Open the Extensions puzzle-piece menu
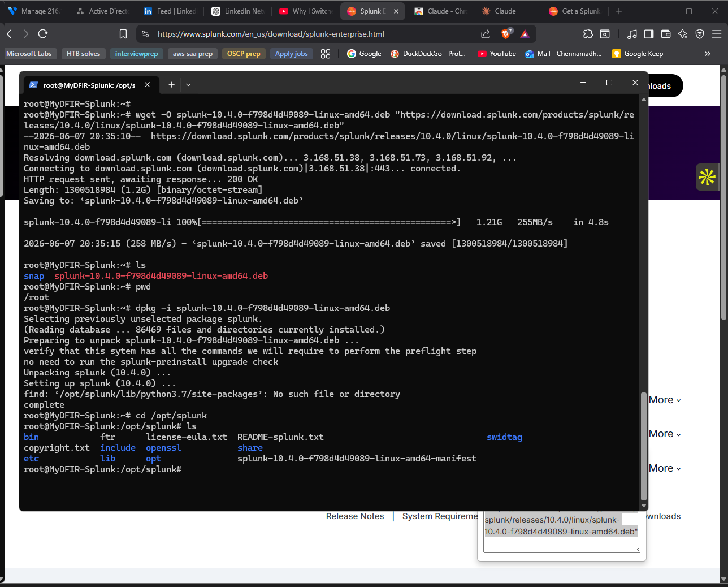The width and height of the screenshot is (728, 587). click(588, 34)
